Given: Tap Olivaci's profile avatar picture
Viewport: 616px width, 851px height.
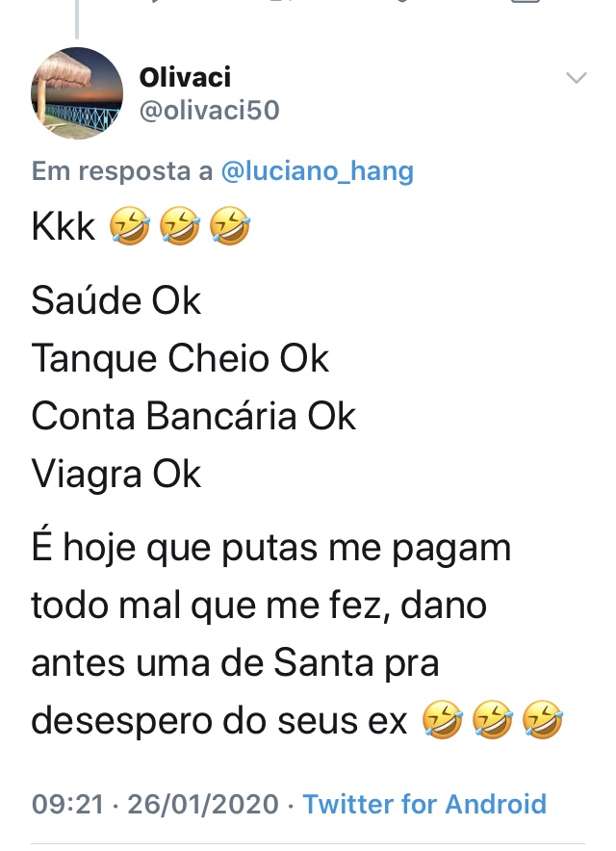Looking at the screenshot, I should point(77,93).
